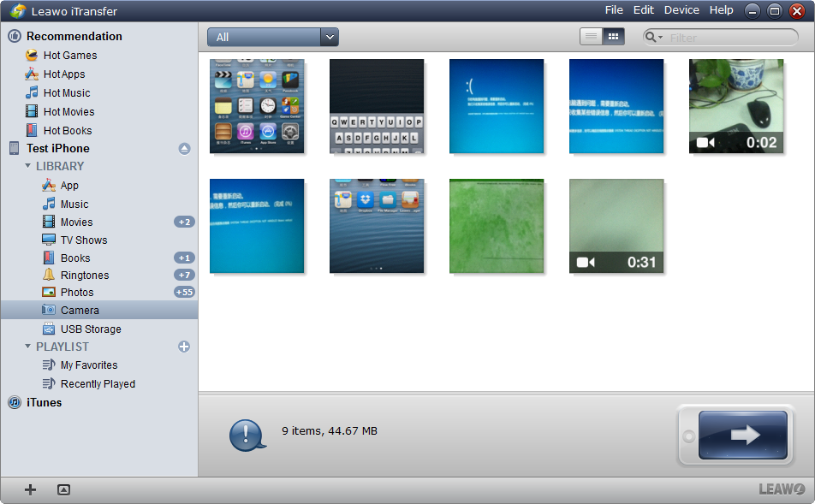This screenshot has width=815, height=504.
Task: Click the plus icon in bottom bar
Action: point(31,489)
